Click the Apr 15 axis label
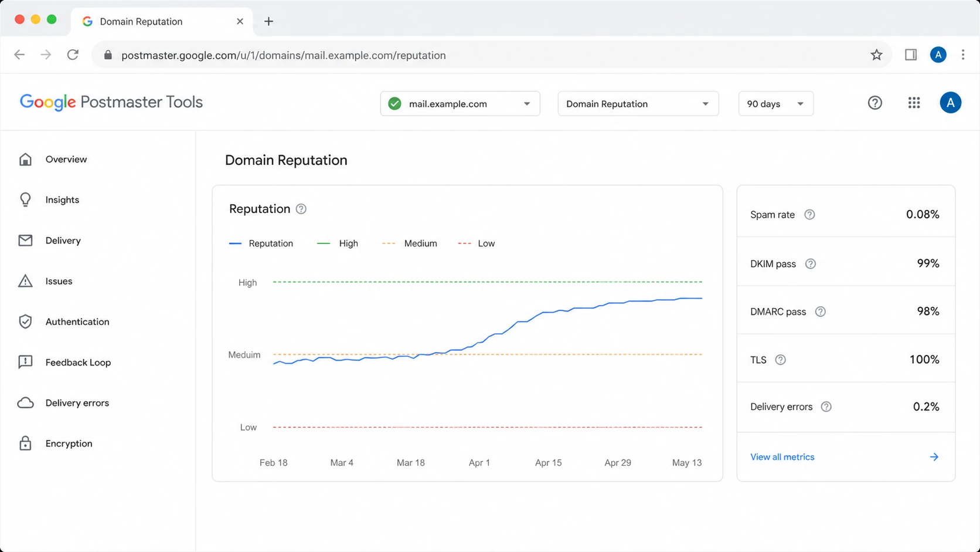Viewport: 980px width, 552px height. [548, 463]
